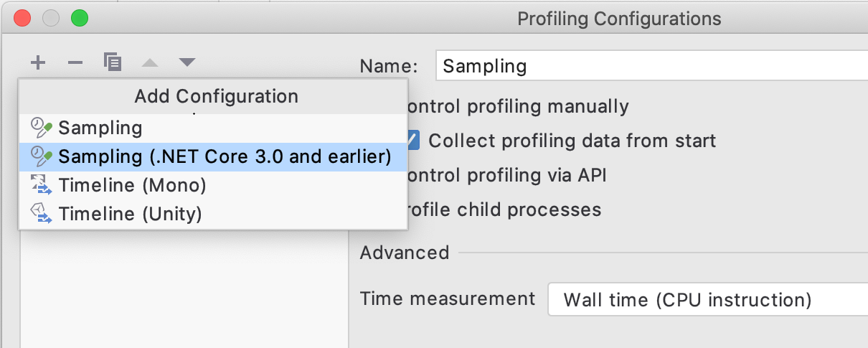The image size is (868, 348).
Task: Select the Control profiling via API option
Action: tap(505, 175)
